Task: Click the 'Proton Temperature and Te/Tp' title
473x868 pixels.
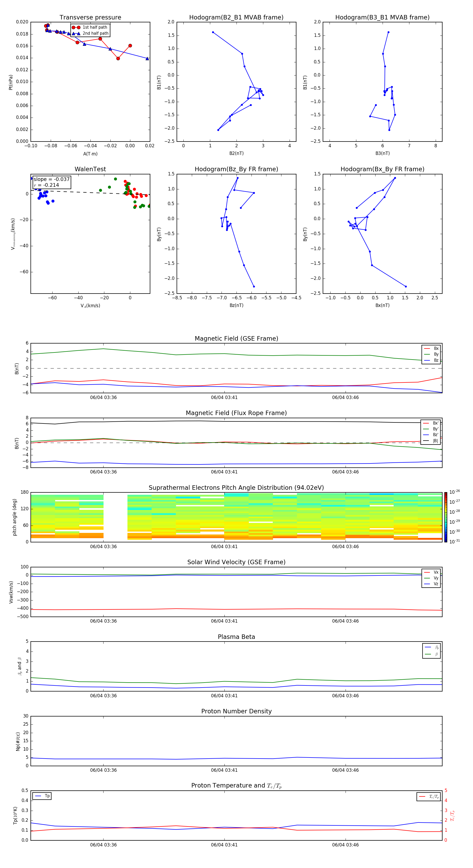Action: coord(236,786)
